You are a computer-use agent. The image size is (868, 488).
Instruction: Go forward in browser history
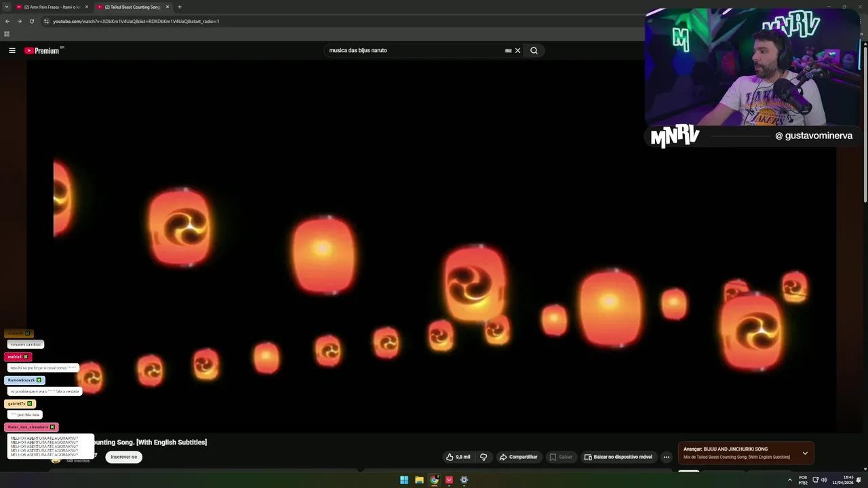pos(19,21)
